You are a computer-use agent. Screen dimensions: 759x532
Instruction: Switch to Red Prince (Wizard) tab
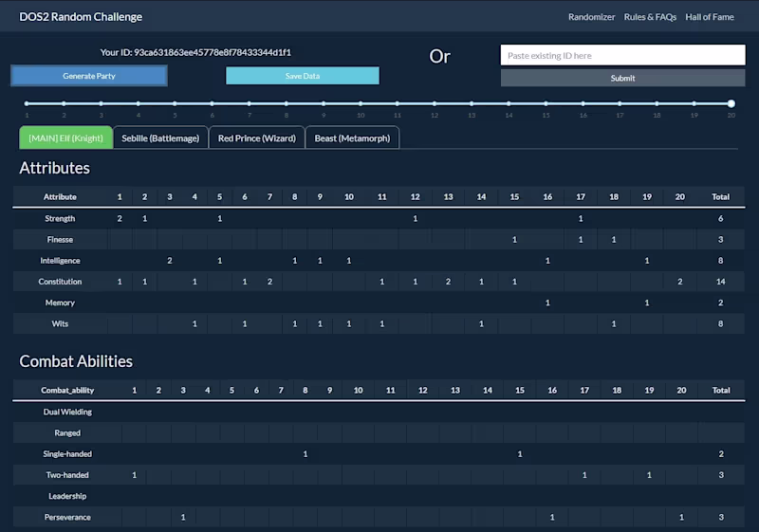(256, 138)
